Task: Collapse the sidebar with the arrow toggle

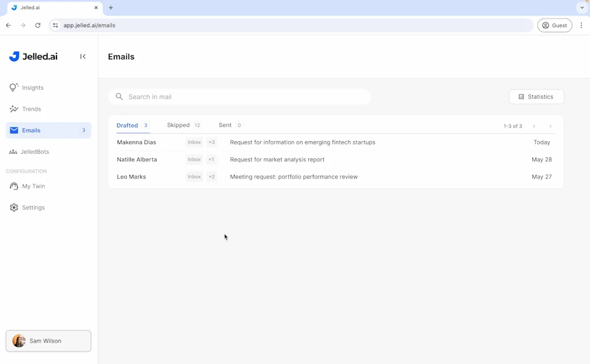Action: coord(82,56)
